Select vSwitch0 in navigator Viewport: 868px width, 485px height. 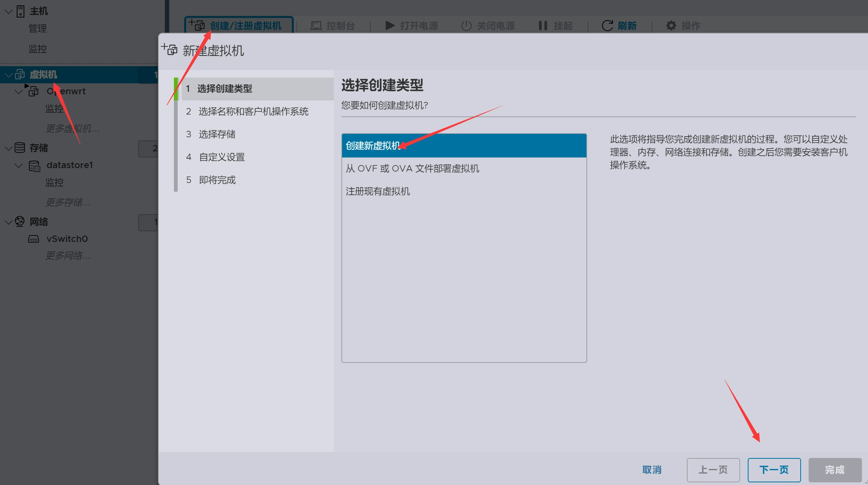click(x=67, y=239)
